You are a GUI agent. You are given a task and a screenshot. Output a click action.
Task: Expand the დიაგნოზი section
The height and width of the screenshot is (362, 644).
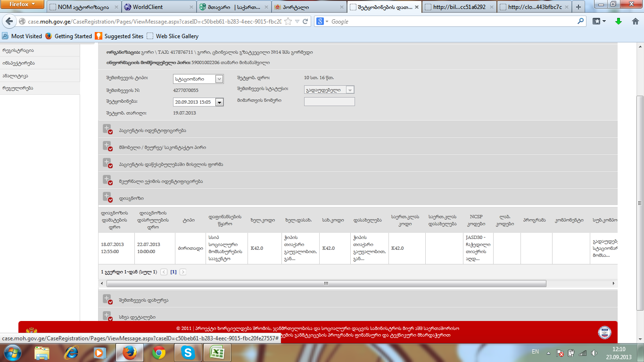click(x=107, y=197)
